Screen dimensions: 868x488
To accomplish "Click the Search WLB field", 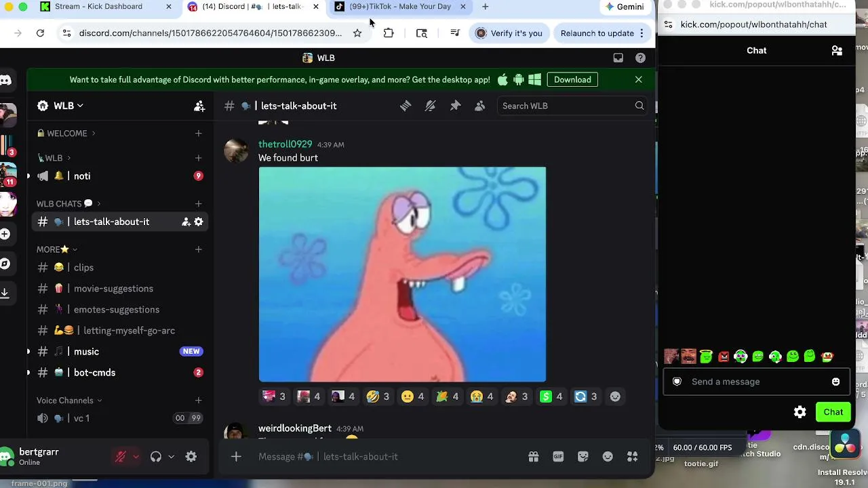I will pyautogui.click(x=572, y=106).
